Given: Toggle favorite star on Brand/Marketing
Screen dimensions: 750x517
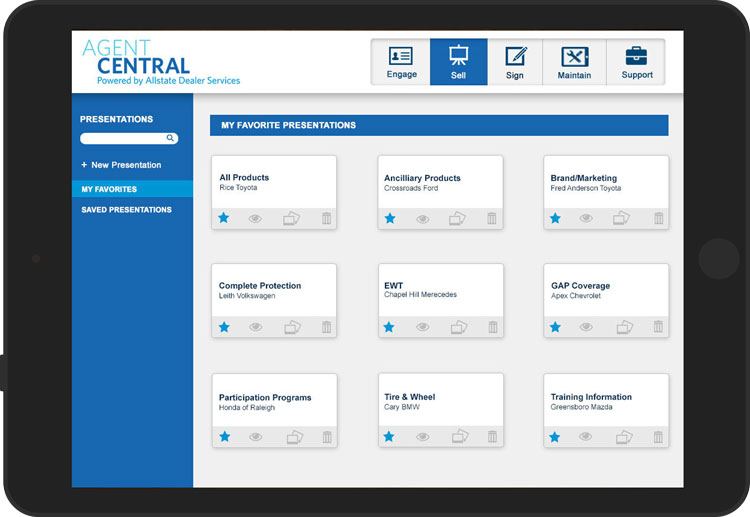Looking at the screenshot, I should tap(555, 218).
